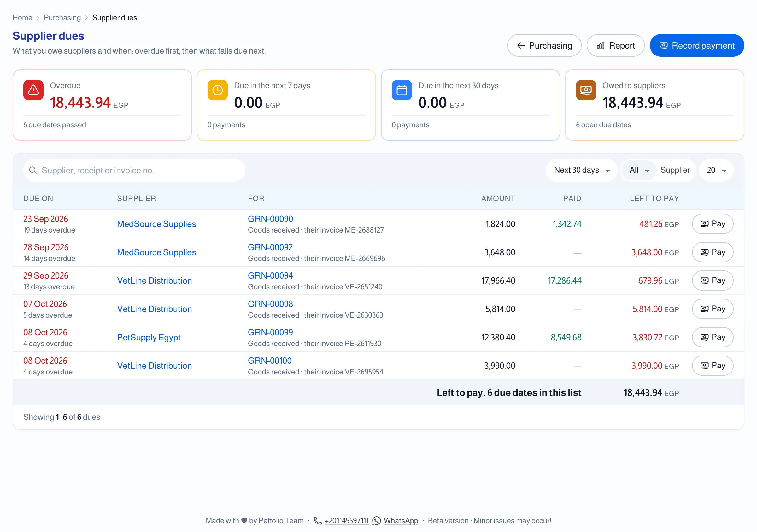Image resolution: width=757 pixels, height=532 pixels.
Task: Click the DUE ON column header
Action: (x=38, y=199)
